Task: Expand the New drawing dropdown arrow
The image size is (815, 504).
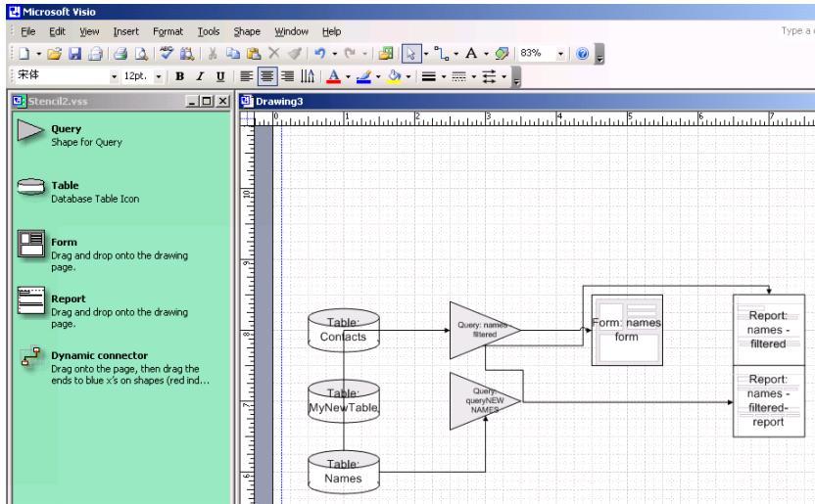Action: point(38,54)
